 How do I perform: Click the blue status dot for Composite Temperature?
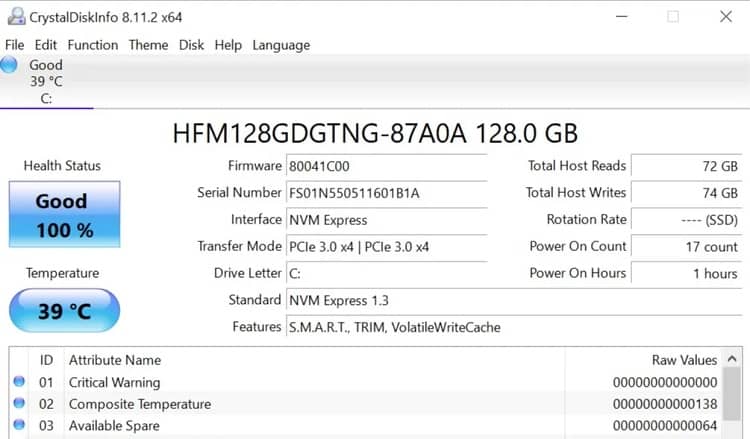19,403
